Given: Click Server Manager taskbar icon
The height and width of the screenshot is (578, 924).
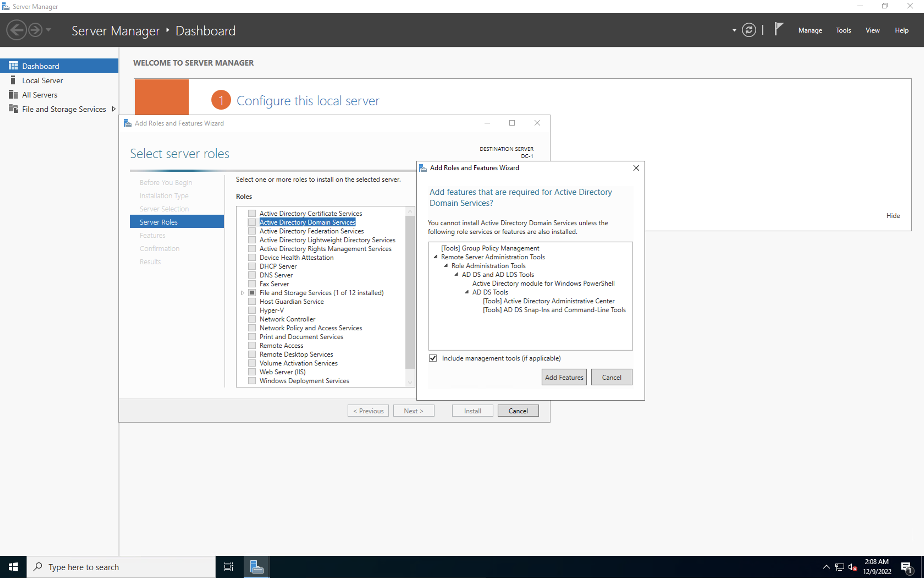Looking at the screenshot, I should coord(257,567).
